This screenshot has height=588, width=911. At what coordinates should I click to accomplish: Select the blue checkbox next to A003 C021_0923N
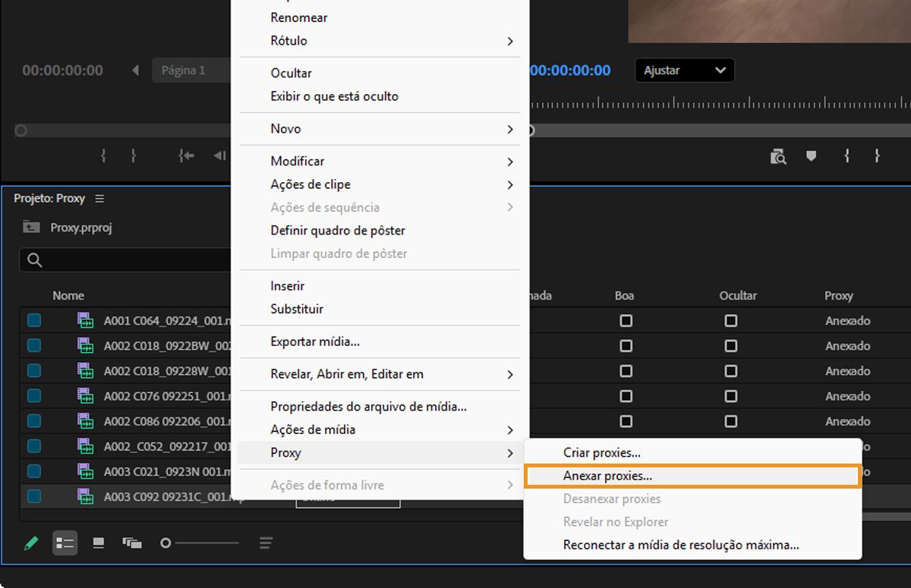[x=33, y=470]
